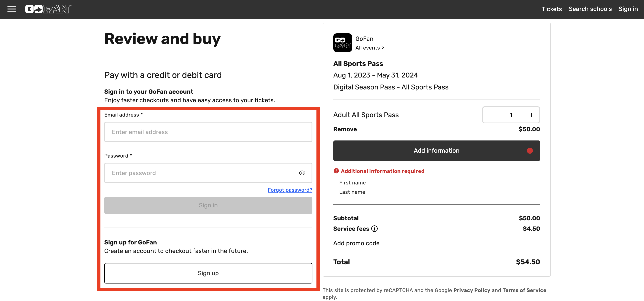Open the Tickets menu item

click(551, 9)
